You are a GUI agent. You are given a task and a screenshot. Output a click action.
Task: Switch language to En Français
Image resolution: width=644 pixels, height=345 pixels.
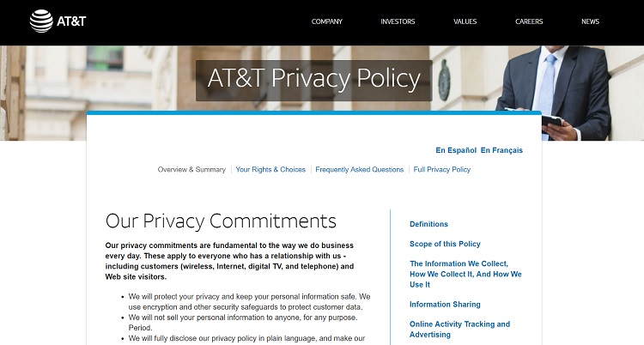(501, 150)
